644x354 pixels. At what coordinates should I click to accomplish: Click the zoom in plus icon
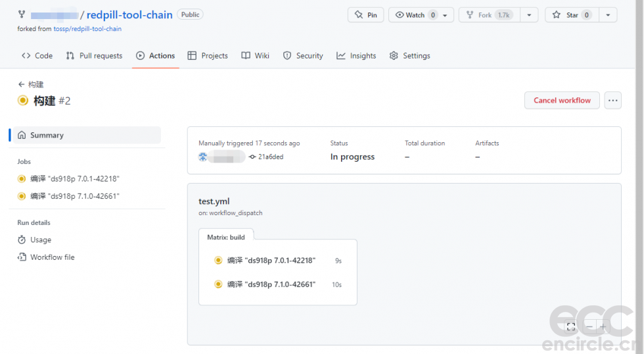[603, 327]
